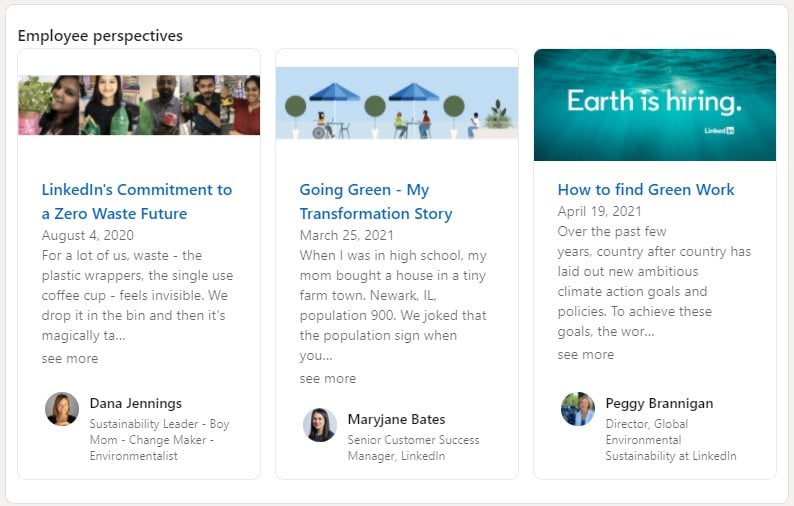Expand 'see more' under the Going Green story
This screenshot has width=794, height=506.
point(328,378)
